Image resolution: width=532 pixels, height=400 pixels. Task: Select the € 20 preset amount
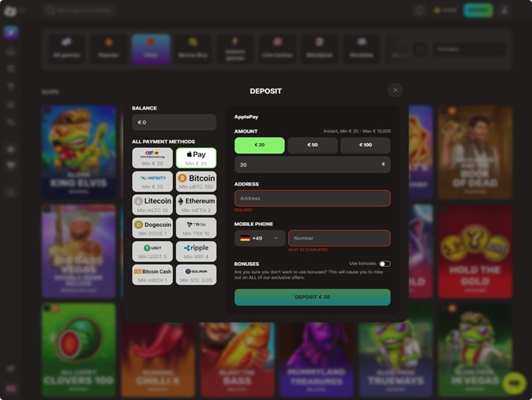[x=260, y=146]
